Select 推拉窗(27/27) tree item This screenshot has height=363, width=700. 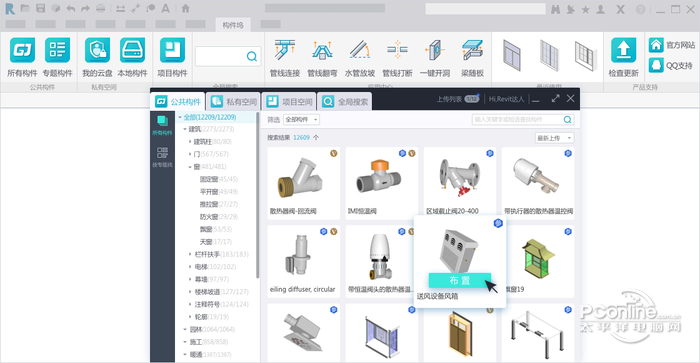coord(219,204)
